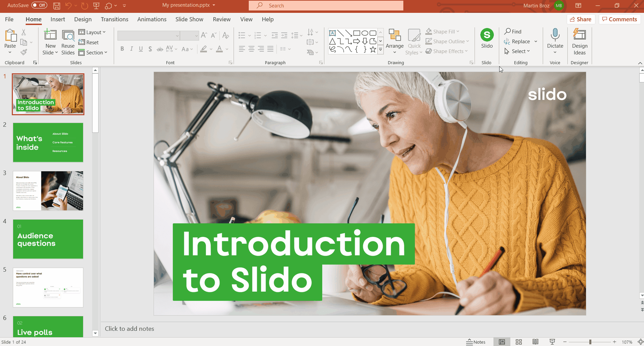The image size is (644, 346).
Task: Switch to Animations tab
Action: pos(152,19)
